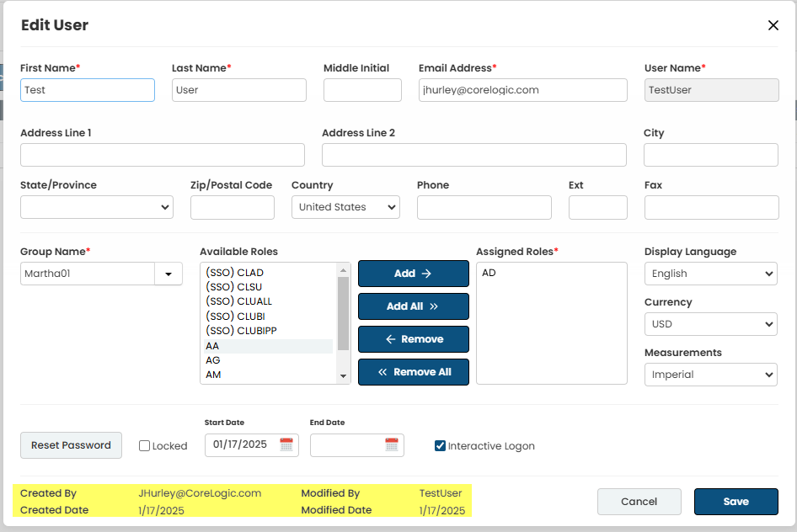
Task: Change the Currency dropdown selection
Action: coord(710,324)
